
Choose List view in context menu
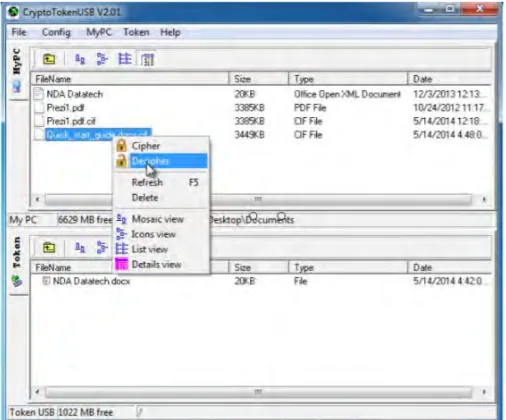[161, 249]
